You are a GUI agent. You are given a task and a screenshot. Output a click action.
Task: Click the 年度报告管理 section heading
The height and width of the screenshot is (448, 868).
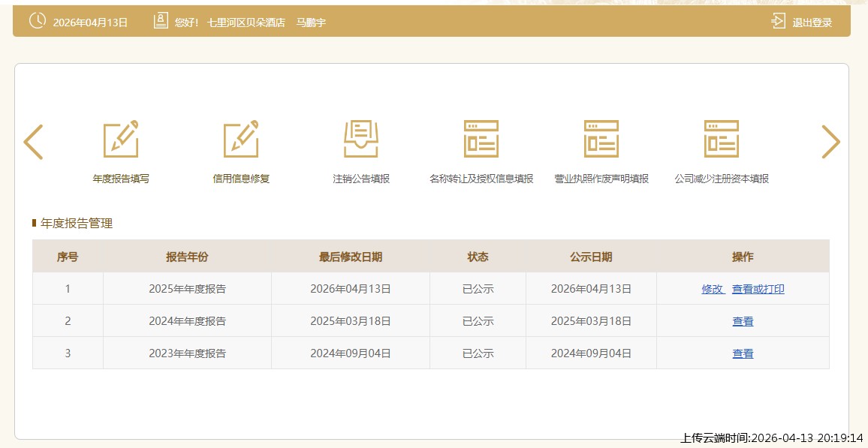pos(77,223)
